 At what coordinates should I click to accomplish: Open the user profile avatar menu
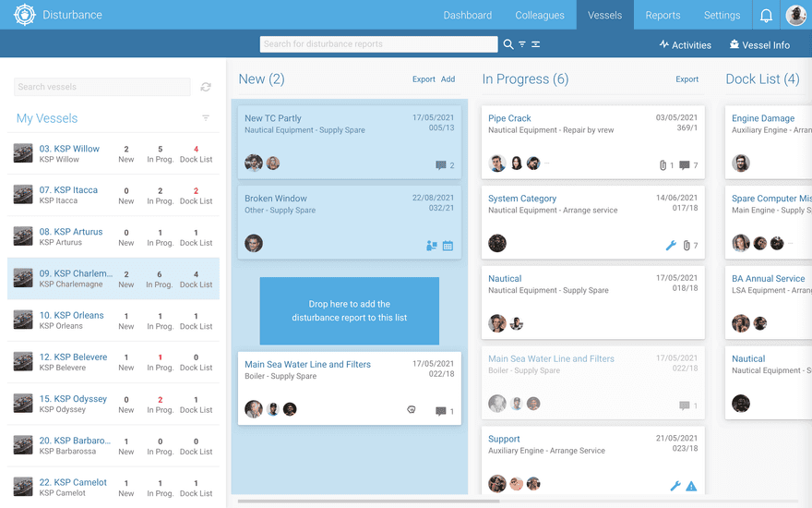pos(795,15)
